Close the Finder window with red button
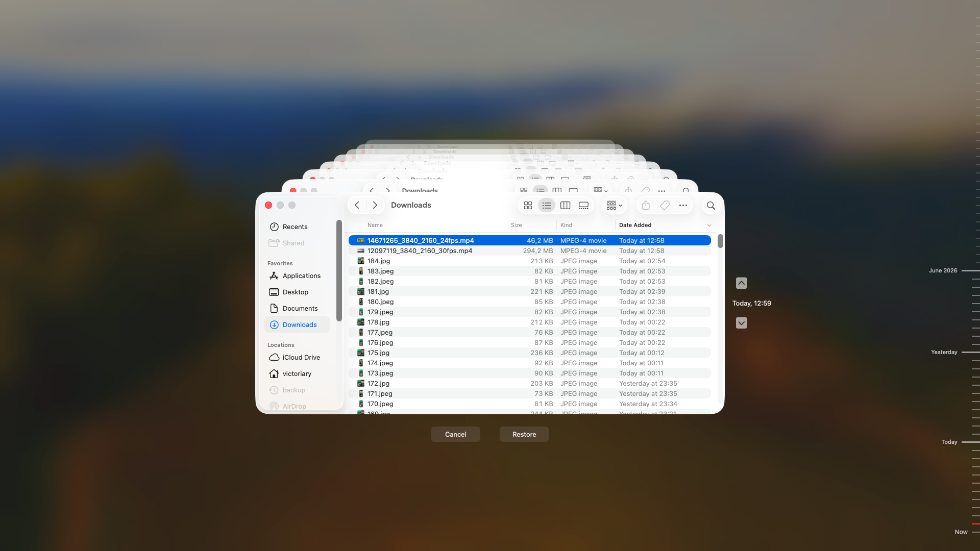The height and width of the screenshot is (551, 980). [x=268, y=205]
